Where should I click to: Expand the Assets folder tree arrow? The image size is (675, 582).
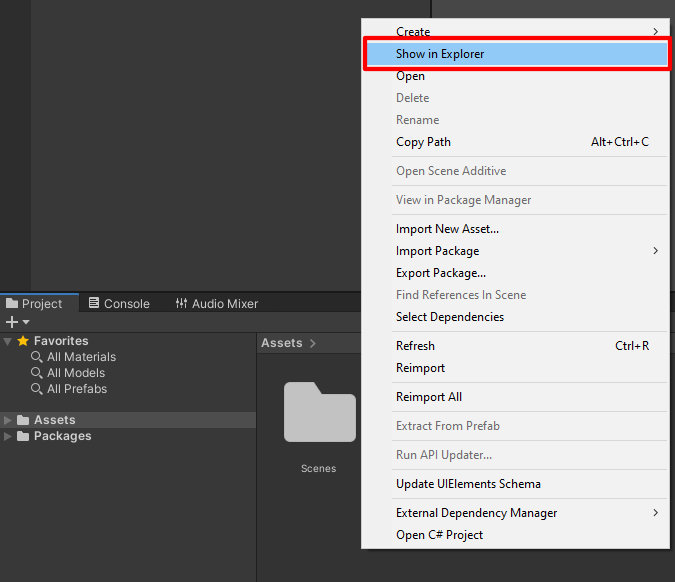(x=8, y=420)
